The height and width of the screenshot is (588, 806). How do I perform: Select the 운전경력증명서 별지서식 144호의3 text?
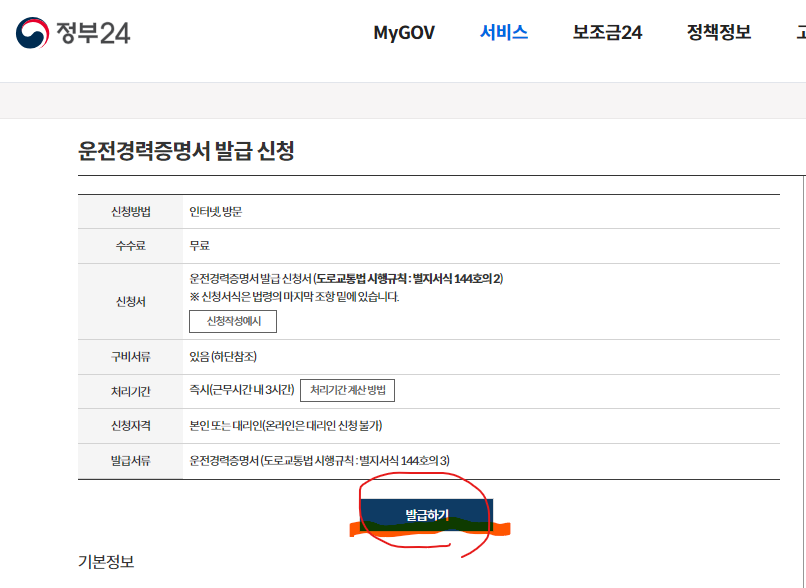tap(319, 461)
